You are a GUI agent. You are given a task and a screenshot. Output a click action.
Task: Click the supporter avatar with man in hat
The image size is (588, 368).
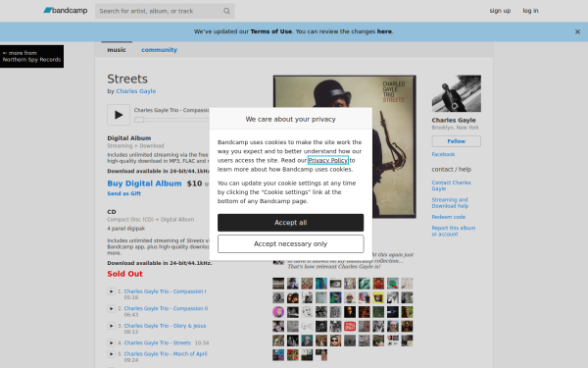point(292,284)
